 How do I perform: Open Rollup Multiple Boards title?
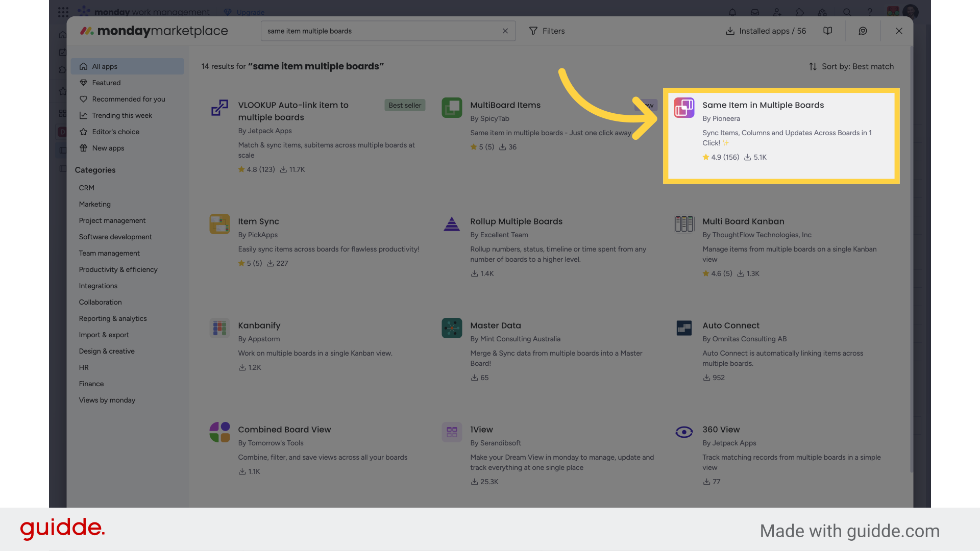(516, 221)
